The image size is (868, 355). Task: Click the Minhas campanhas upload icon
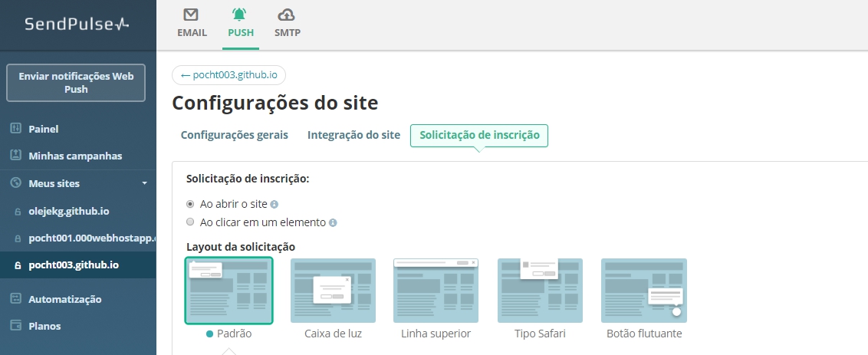(x=15, y=155)
